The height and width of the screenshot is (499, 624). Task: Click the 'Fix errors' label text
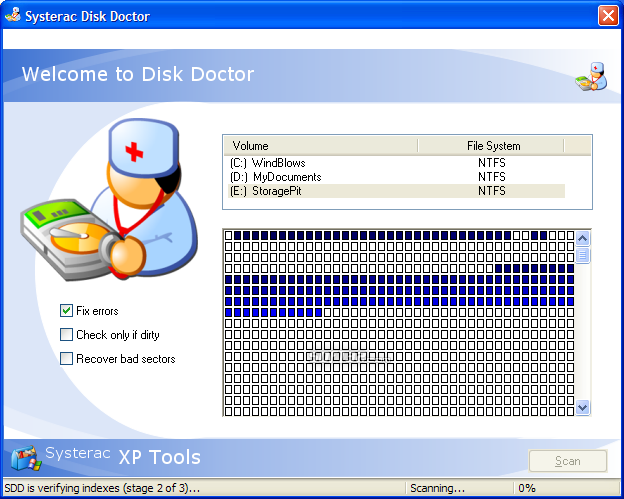pos(97,311)
